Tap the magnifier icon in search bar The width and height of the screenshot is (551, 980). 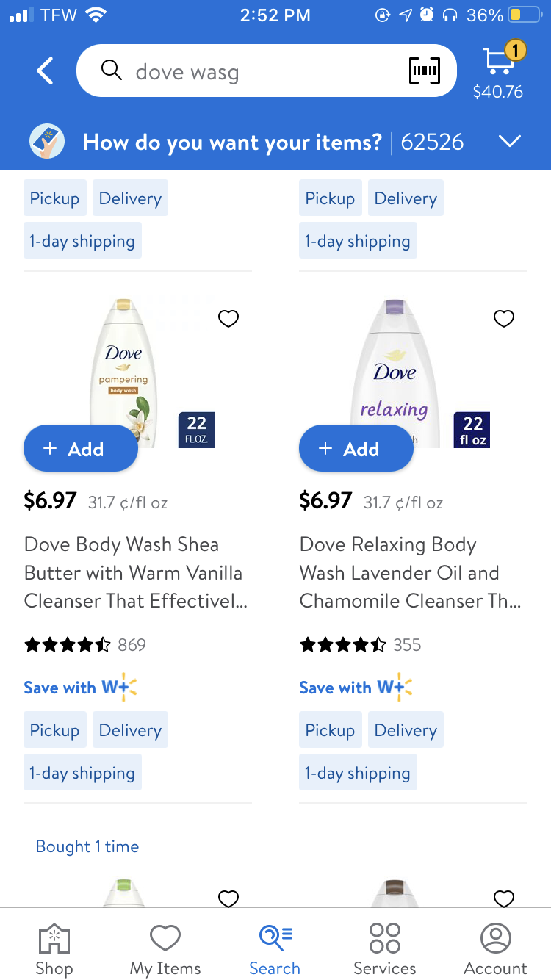click(112, 71)
